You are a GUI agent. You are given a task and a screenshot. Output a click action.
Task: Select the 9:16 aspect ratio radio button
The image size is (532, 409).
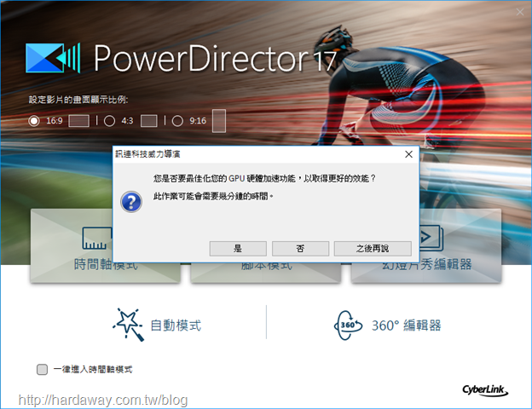[x=177, y=121]
